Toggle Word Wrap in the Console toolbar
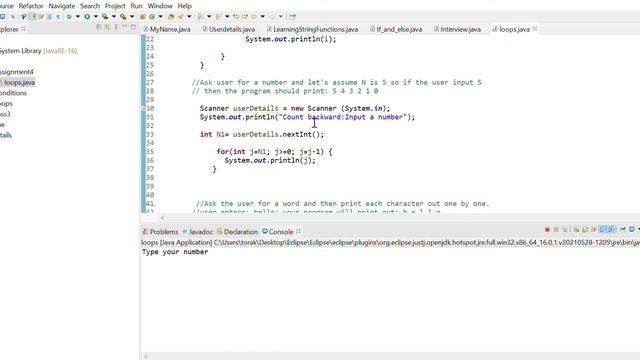640x360 pixels. (x=594, y=230)
